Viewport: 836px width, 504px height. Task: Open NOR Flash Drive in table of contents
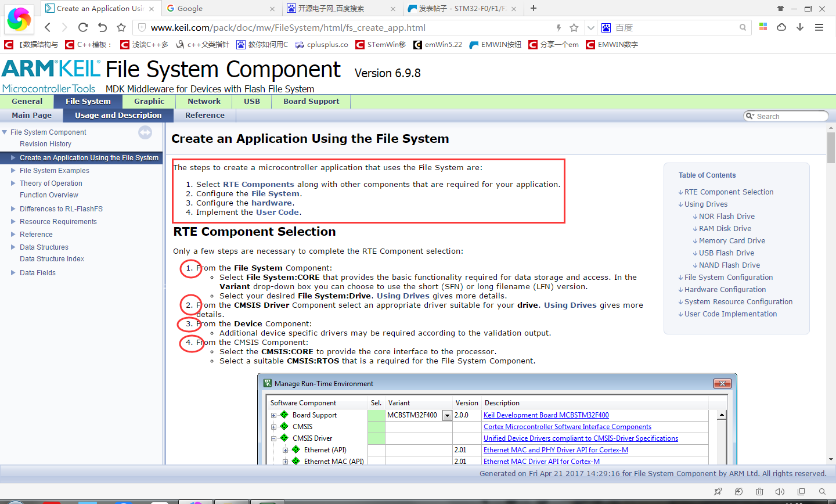pyautogui.click(x=727, y=217)
